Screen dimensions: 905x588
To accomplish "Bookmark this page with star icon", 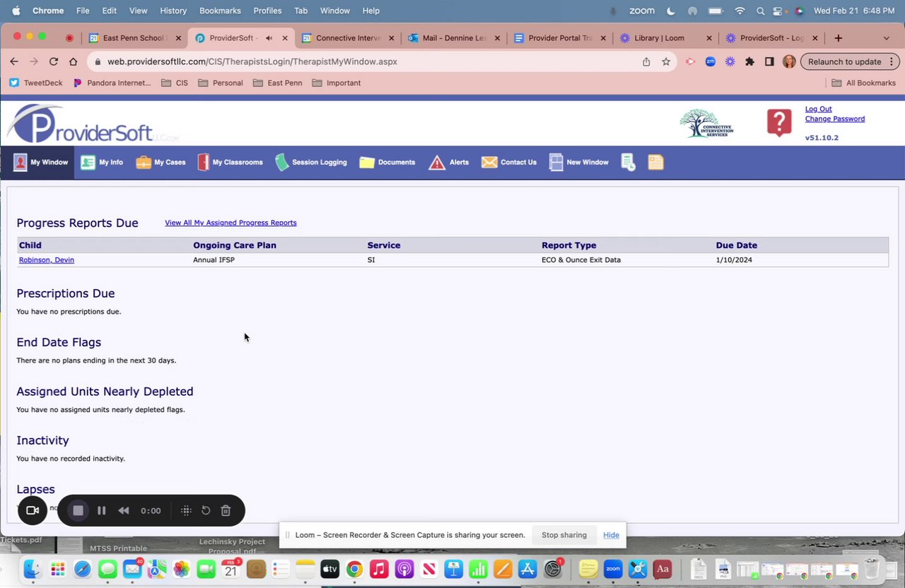I will (x=666, y=62).
